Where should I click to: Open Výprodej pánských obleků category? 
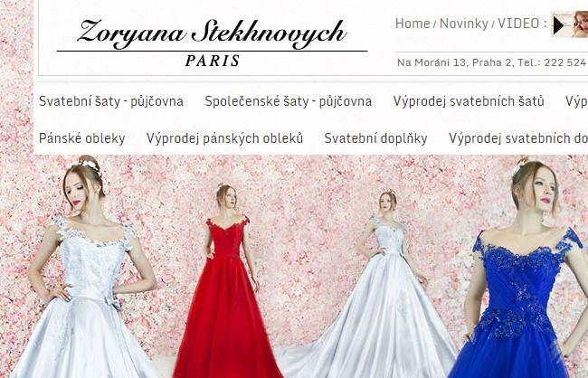[x=224, y=138]
